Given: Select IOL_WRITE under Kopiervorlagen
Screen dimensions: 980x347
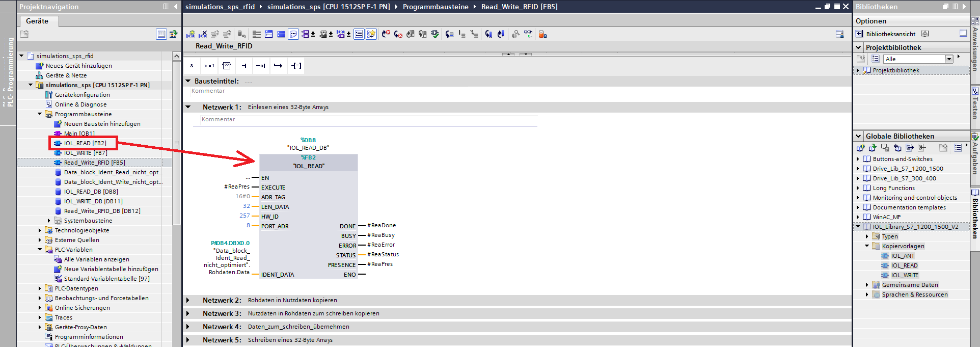Looking at the screenshot, I should pos(905,275).
